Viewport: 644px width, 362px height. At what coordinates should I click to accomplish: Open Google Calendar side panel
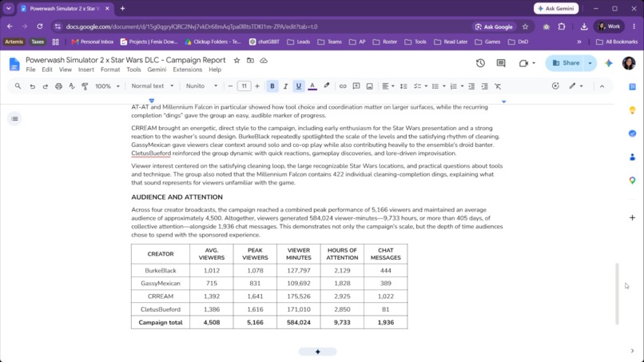[632, 86]
